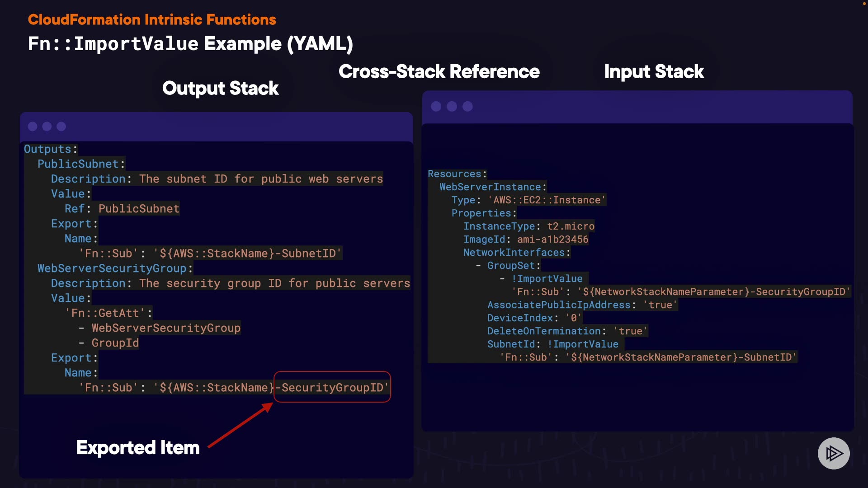Click first dot in Input Stack window
This screenshot has height=488, width=868.
tap(436, 106)
